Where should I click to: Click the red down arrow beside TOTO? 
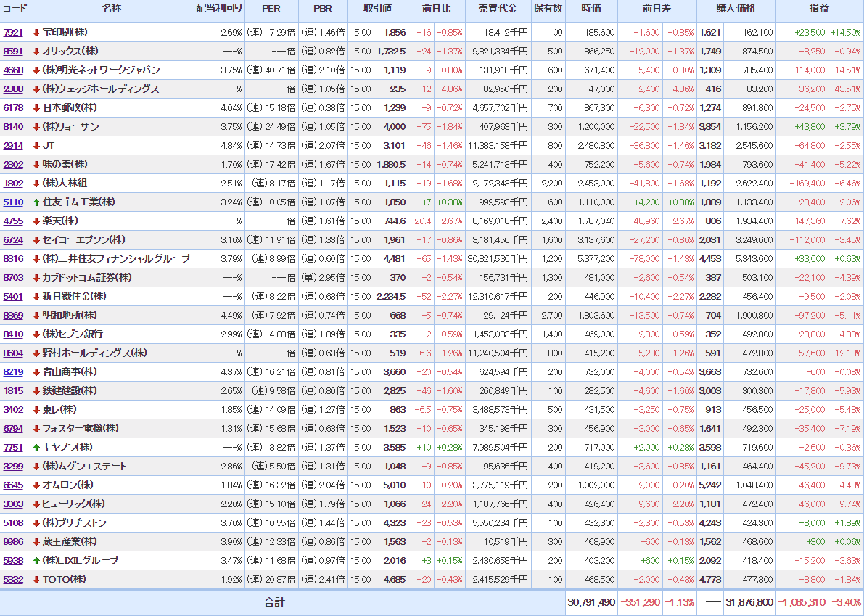click(x=36, y=579)
